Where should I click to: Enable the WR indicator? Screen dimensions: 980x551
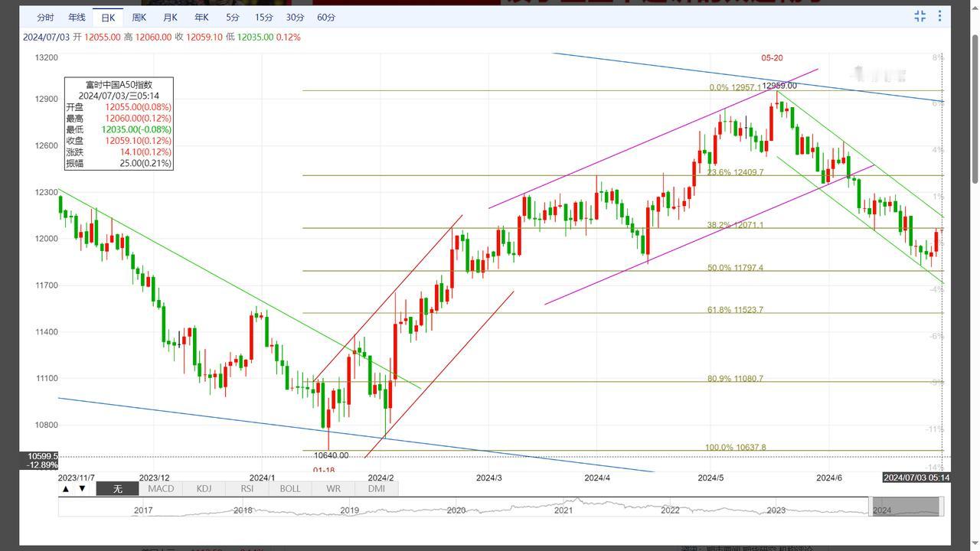pos(333,488)
